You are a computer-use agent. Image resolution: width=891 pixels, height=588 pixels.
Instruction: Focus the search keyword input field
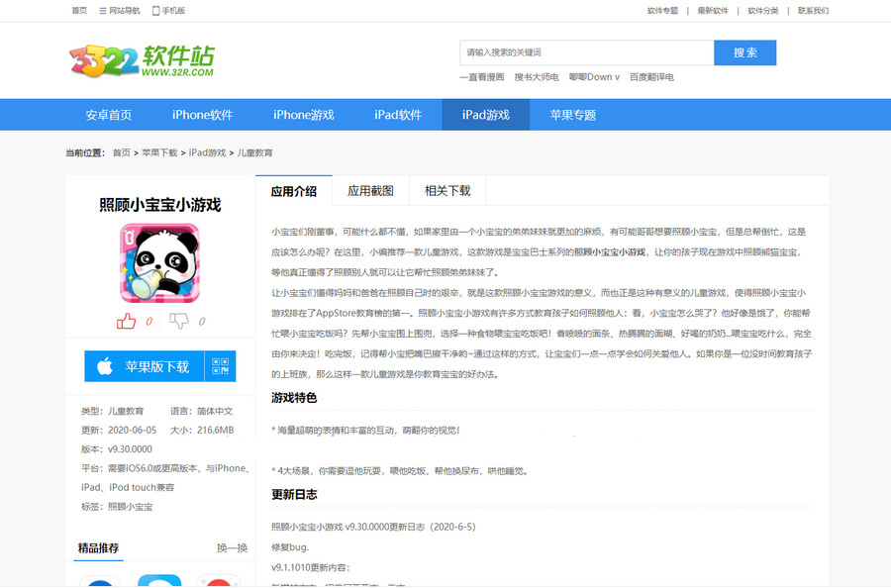[586, 52]
